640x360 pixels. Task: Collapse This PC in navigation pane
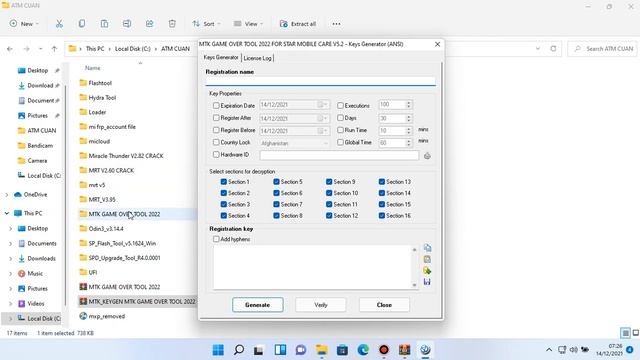tap(7, 213)
